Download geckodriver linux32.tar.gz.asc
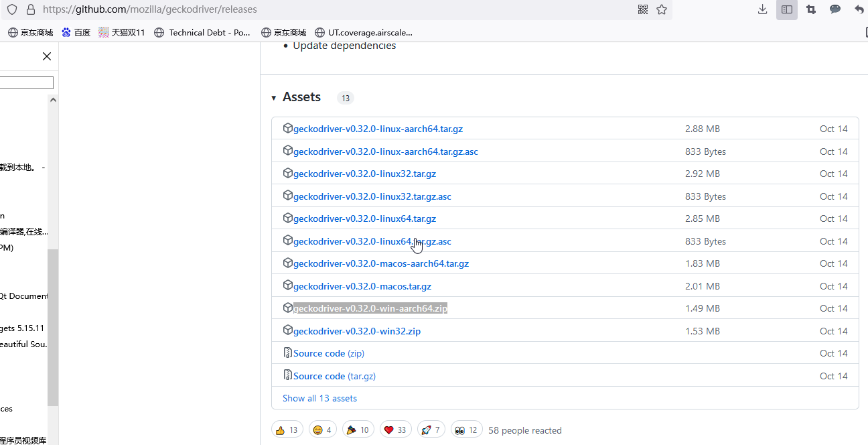Viewport: 868px width, 445px height. [x=372, y=196]
